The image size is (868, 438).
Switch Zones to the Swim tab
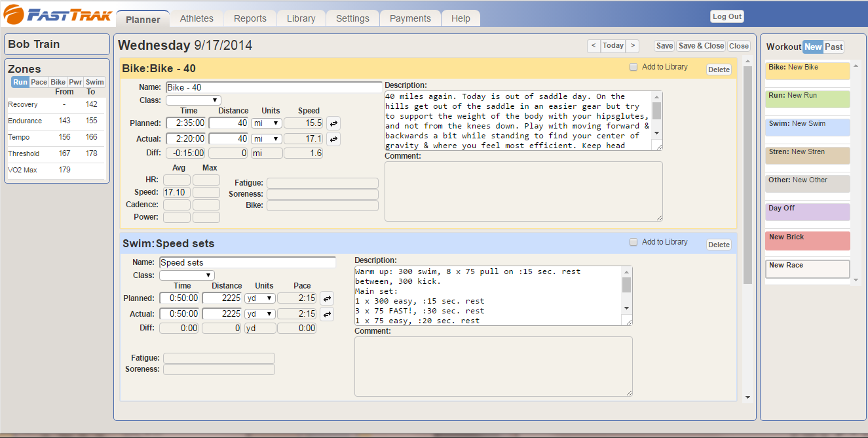[95, 82]
